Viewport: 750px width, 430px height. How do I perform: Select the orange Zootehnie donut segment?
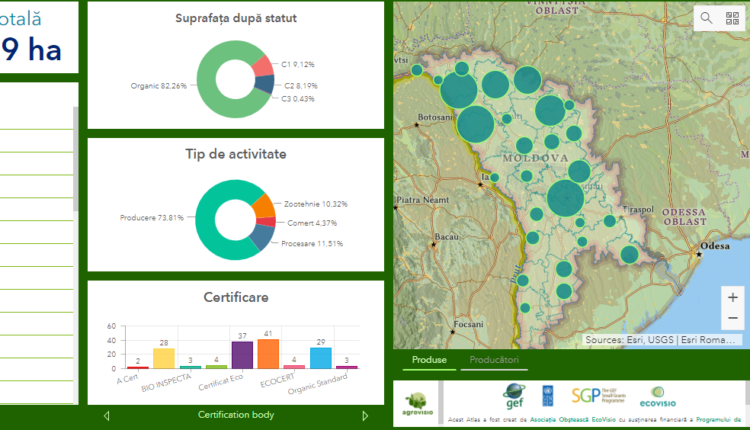(264, 206)
